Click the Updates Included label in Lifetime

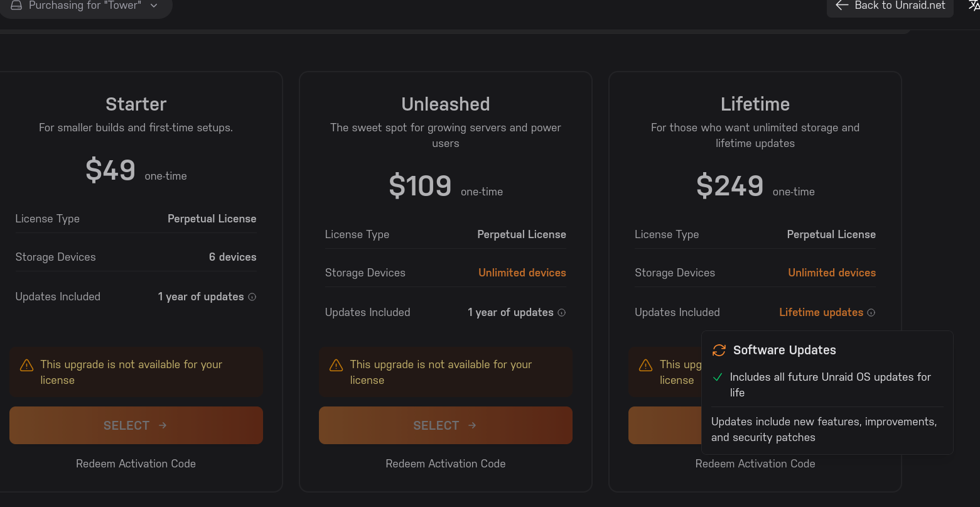tap(677, 312)
